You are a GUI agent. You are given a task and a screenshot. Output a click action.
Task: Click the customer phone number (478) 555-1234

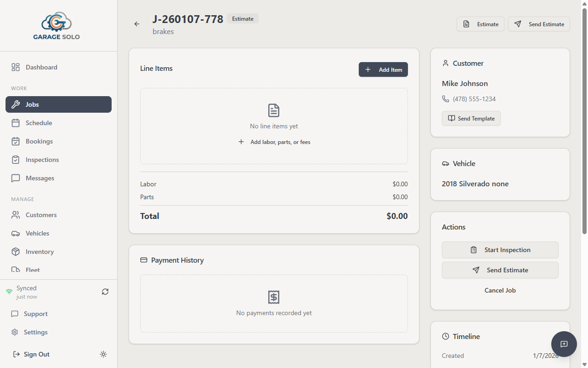(x=474, y=99)
